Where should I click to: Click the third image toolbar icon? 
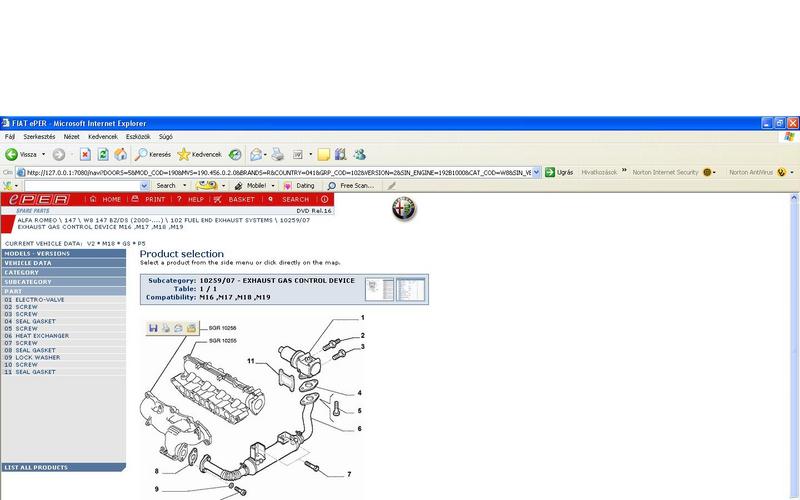click(x=178, y=328)
